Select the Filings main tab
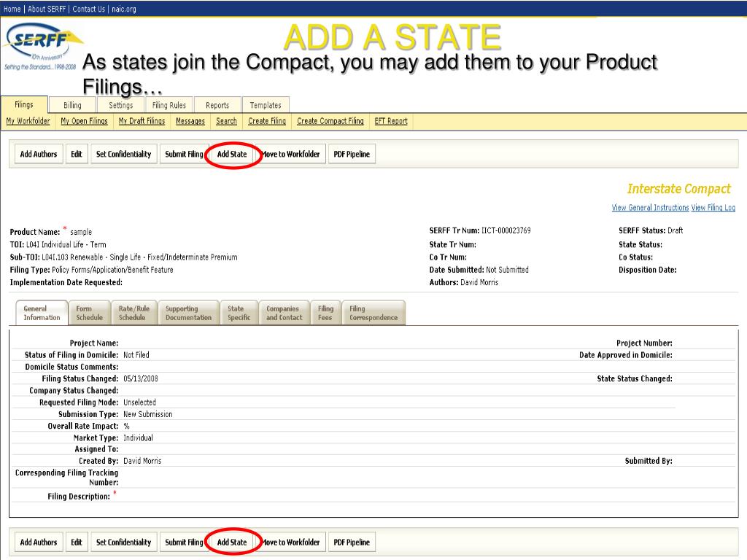Screen dimensions: 747x560 (24, 104)
